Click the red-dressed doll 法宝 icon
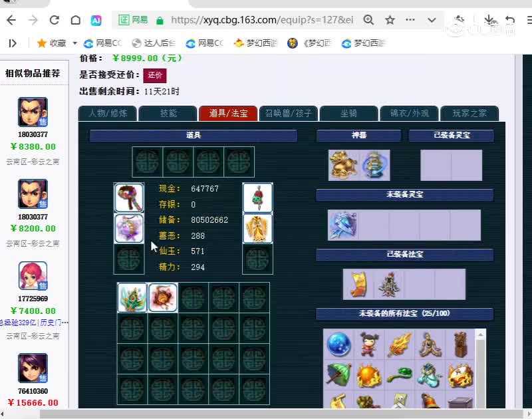The image size is (532, 419). 369,344
